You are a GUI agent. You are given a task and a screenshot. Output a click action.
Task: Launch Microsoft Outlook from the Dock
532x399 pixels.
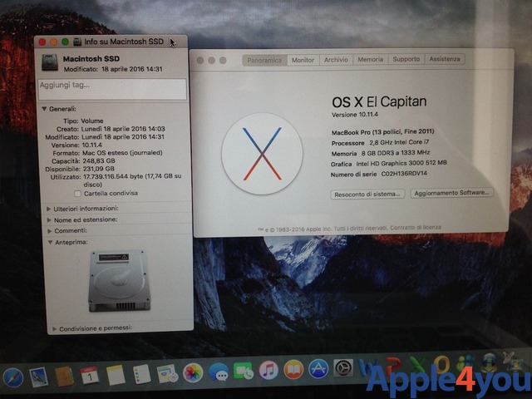pos(441,365)
